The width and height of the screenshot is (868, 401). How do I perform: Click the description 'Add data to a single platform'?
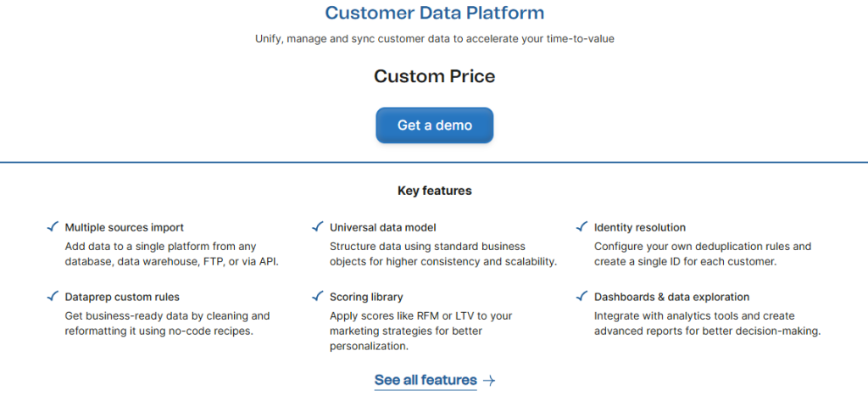pyautogui.click(x=171, y=253)
